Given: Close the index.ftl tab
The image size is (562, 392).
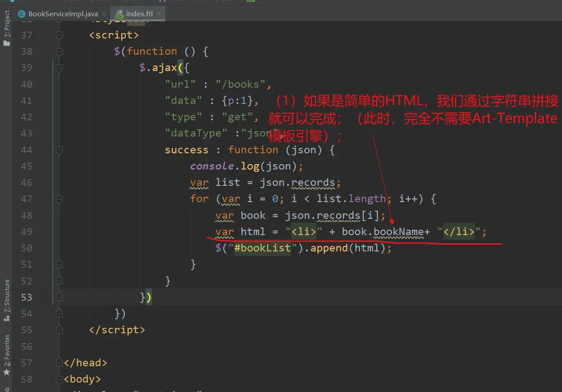Looking at the screenshot, I should pos(158,14).
